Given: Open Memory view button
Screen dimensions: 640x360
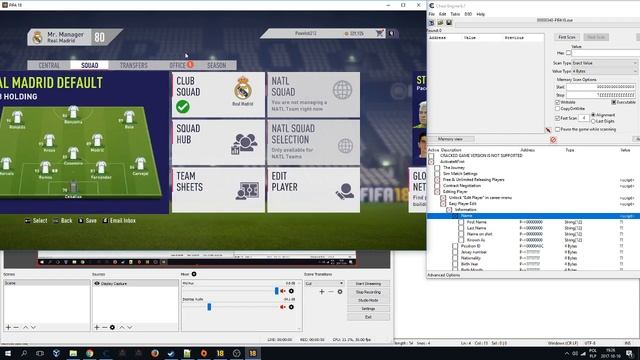Looking at the screenshot, I should (450, 139).
